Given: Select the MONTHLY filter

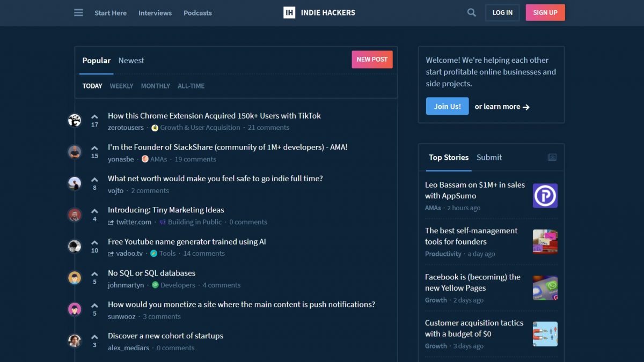Looking at the screenshot, I should [156, 86].
